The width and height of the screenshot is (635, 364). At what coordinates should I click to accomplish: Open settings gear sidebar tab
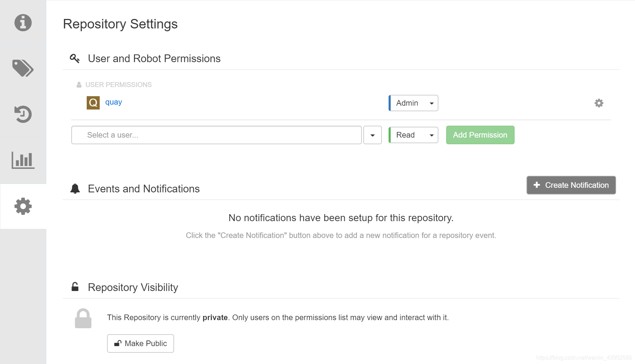[x=23, y=206]
